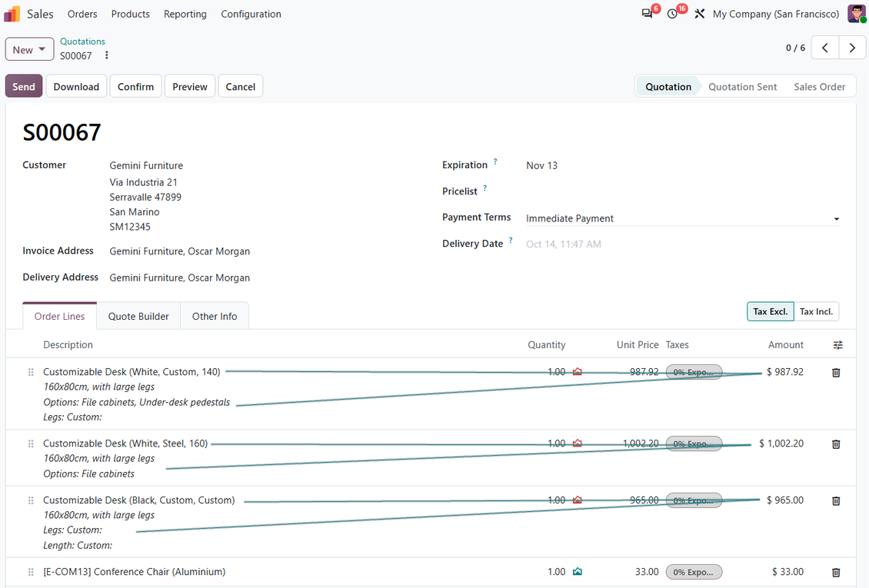869x588 pixels.
Task: Open the Reporting menu
Action: [x=185, y=14]
